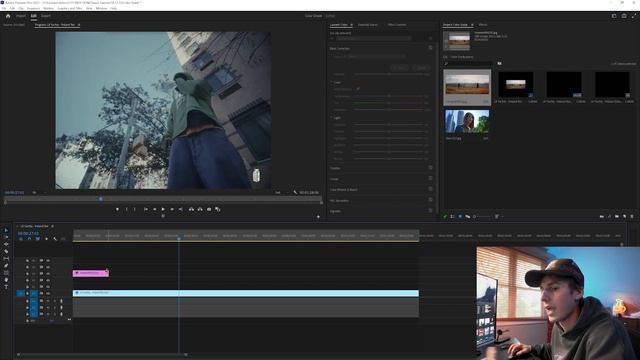This screenshot has width=640, height=360.
Task: Select the Razor tool
Action: (6, 251)
